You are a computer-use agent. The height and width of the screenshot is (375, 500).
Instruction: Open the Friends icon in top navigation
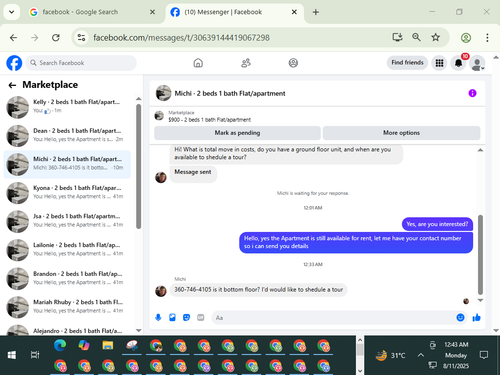tap(246, 63)
